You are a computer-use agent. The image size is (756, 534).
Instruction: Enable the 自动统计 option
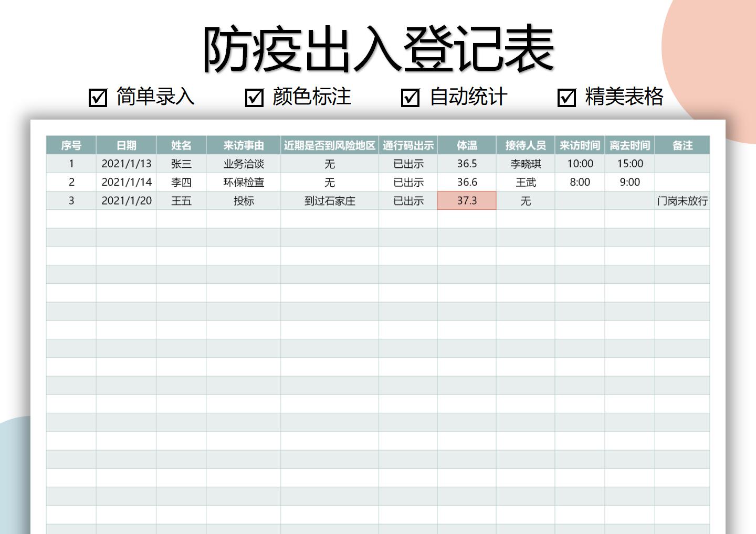point(412,97)
